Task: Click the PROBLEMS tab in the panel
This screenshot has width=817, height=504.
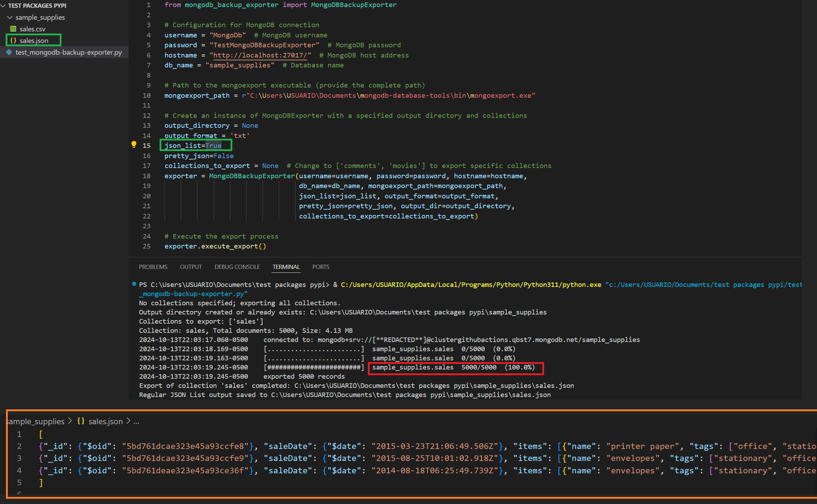Action: point(154,266)
